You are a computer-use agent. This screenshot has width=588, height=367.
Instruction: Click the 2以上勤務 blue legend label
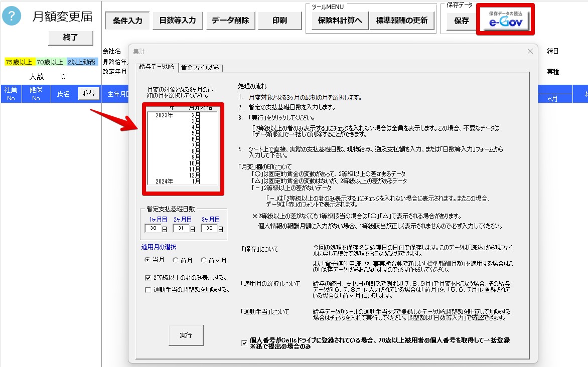(x=81, y=62)
